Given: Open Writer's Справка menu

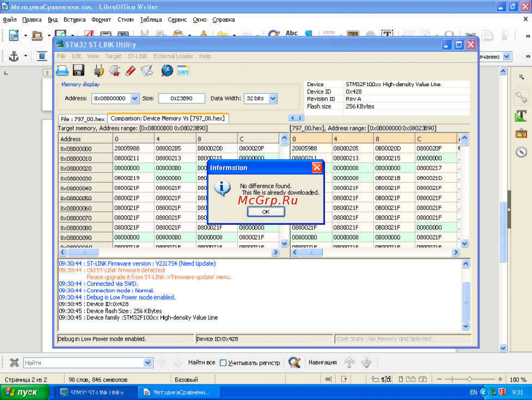Looking at the screenshot, I should click(x=224, y=20).
